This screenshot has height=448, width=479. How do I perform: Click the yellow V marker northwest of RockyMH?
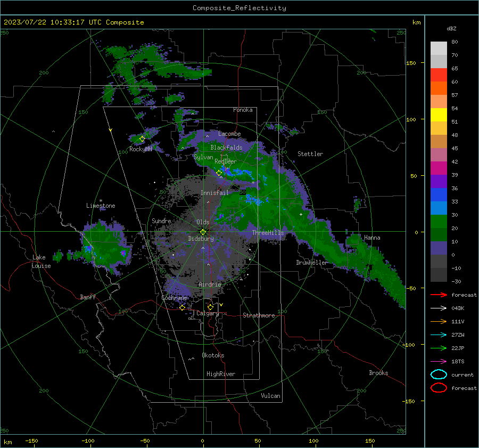point(110,131)
